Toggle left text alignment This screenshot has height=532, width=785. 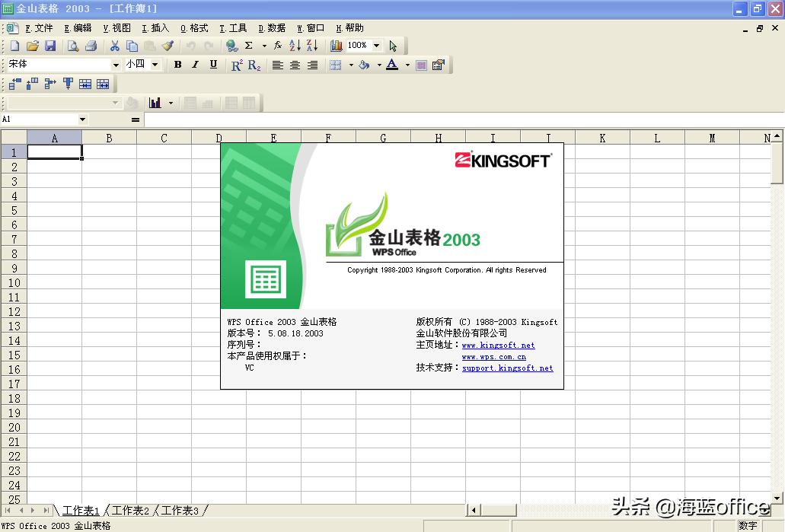click(x=278, y=65)
